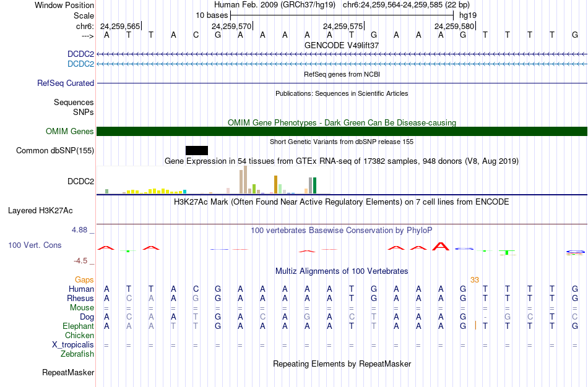Select the Rhesus species label

point(80,298)
